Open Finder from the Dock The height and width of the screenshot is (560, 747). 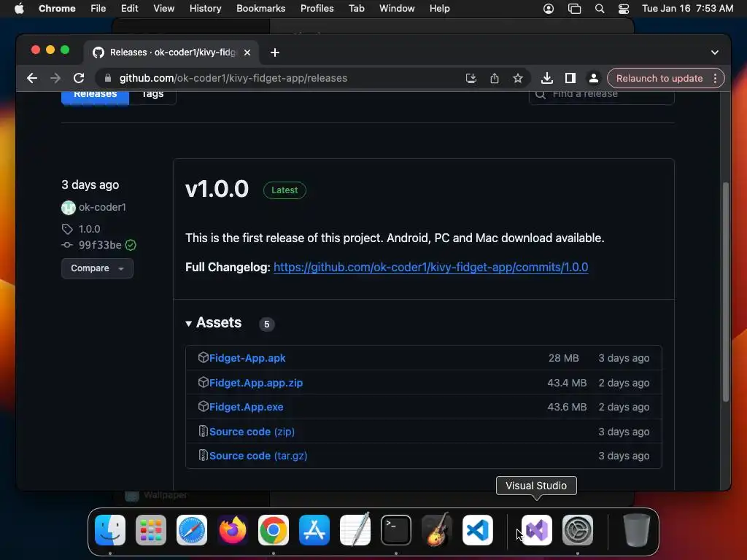[110, 530]
